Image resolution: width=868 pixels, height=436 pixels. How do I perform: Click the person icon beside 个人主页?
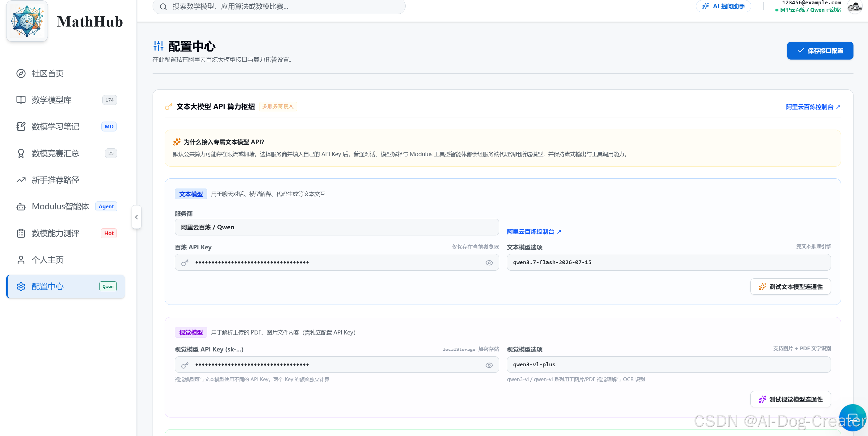point(21,260)
